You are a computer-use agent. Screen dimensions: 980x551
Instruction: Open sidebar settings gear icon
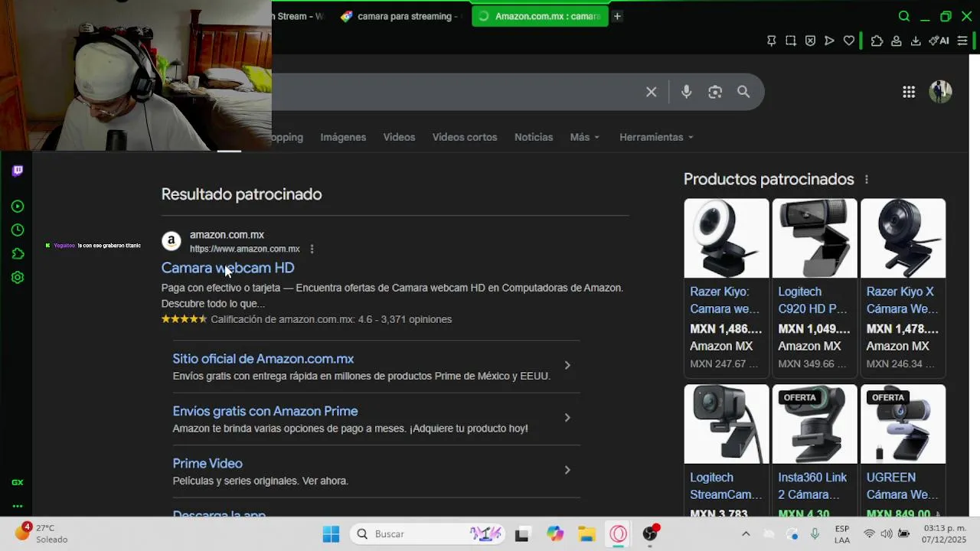click(18, 278)
